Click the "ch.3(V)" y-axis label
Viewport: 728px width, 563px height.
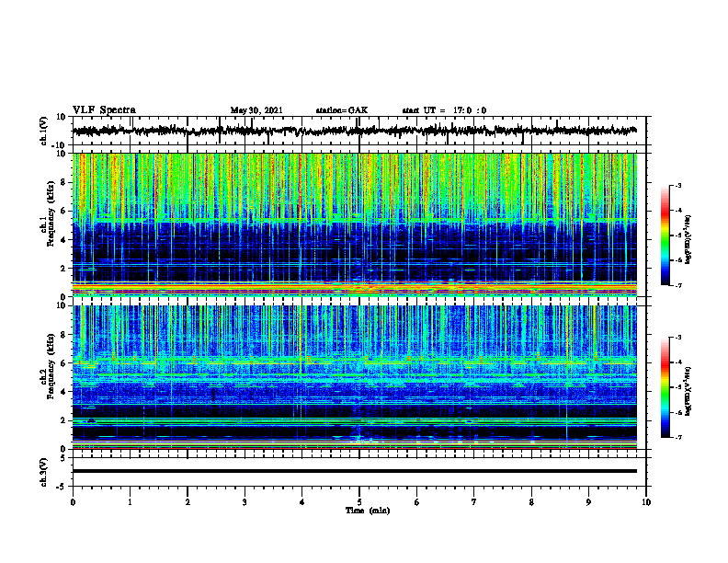pyautogui.click(x=44, y=472)
